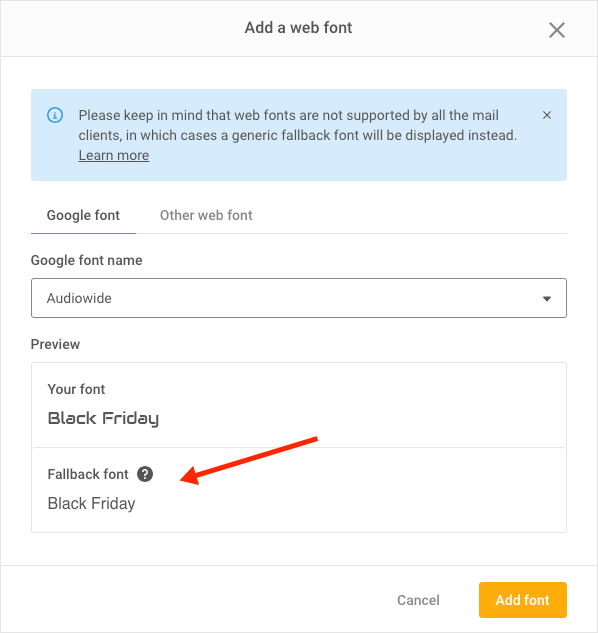Click the Fallback font help question icon
Image resolution: width=598 pixels, height=633 pixels.
(x=145, y=474)
